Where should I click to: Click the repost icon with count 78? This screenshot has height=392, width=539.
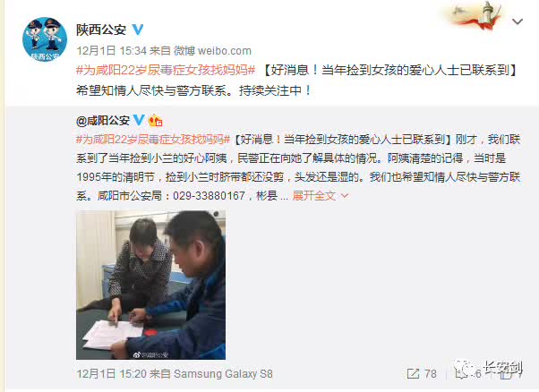tap(413, 373)
